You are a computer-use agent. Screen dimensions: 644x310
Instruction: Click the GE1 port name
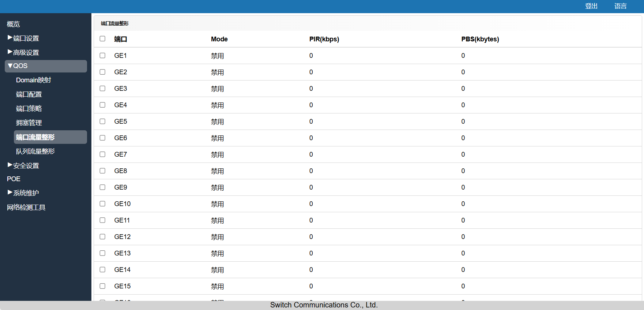[121, 56]
